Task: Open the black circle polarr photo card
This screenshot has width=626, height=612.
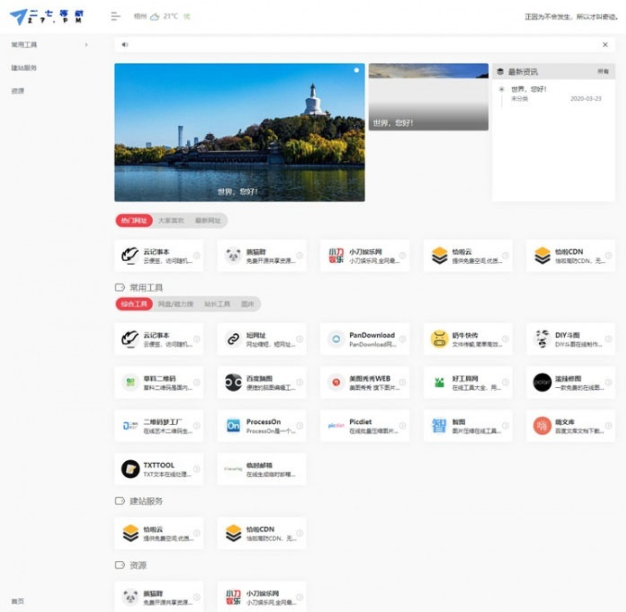Action: [x=571, y=382]
